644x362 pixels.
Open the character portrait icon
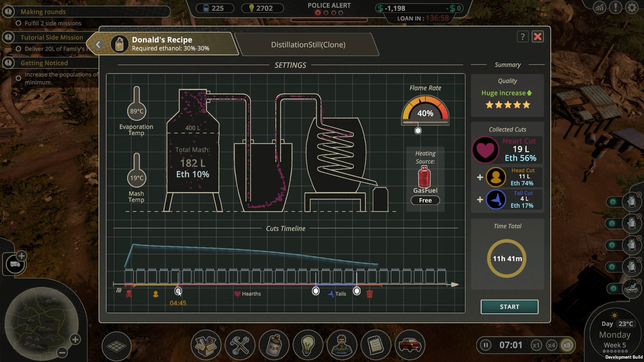pyautogui.click(x=342, y=345)
